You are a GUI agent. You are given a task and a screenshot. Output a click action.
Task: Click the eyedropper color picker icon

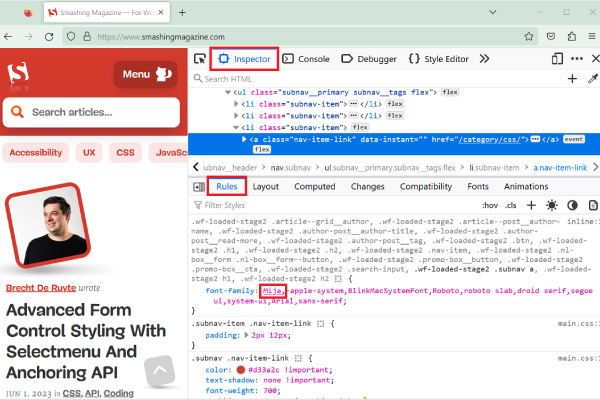(590, 78)
